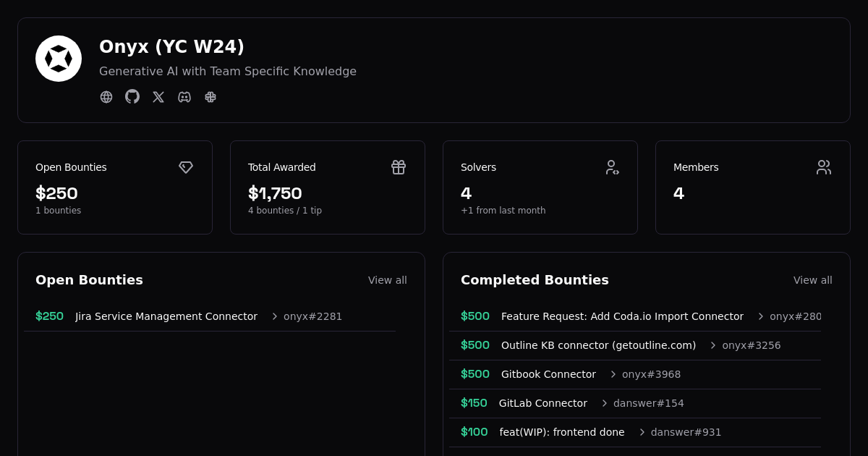Select the Total Awarded $1,750 card

tap(327, 187)
